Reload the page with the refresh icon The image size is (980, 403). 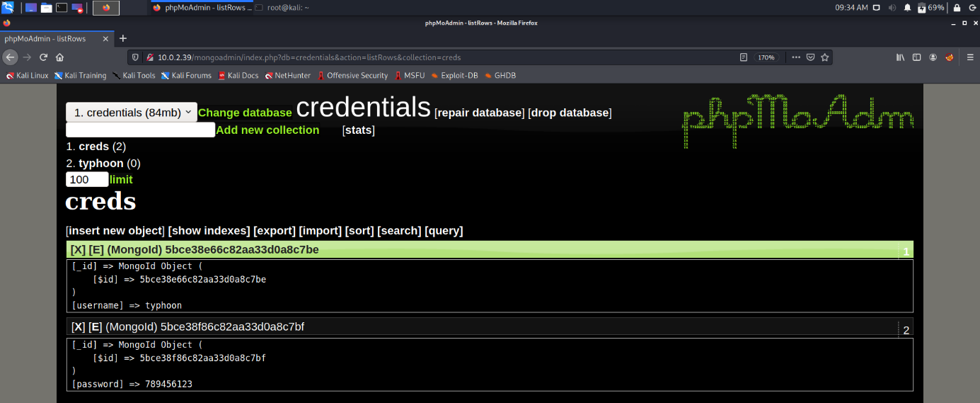(44, 57)
